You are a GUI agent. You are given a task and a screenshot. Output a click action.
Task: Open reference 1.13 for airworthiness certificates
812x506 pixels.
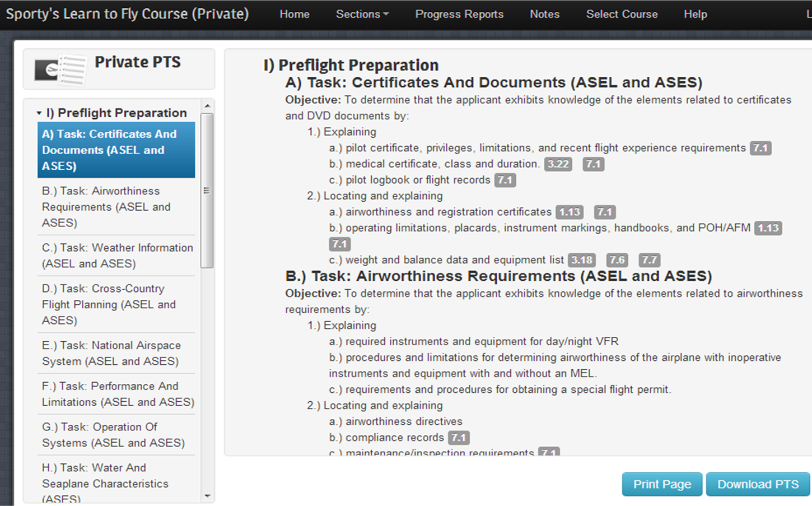569,212
